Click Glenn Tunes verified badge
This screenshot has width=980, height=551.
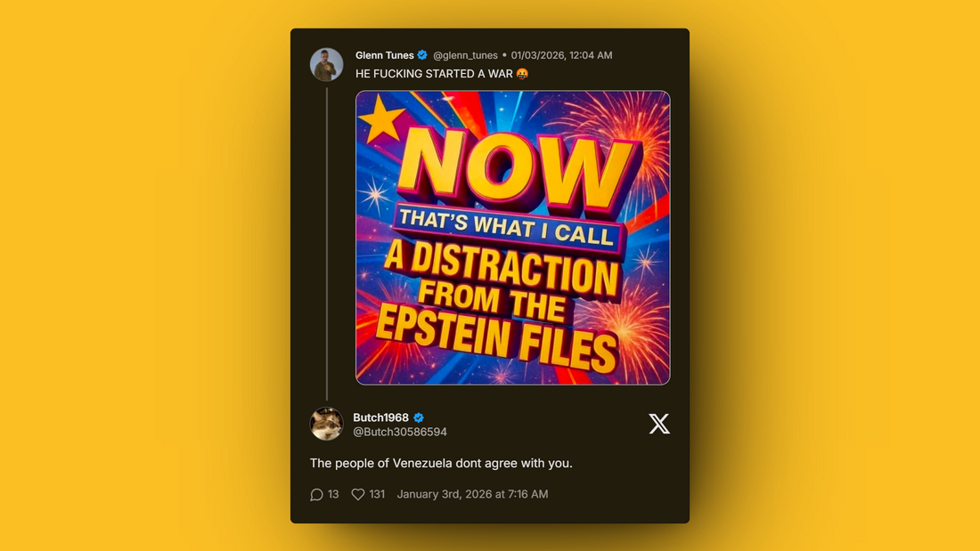(x=421, y=54)
